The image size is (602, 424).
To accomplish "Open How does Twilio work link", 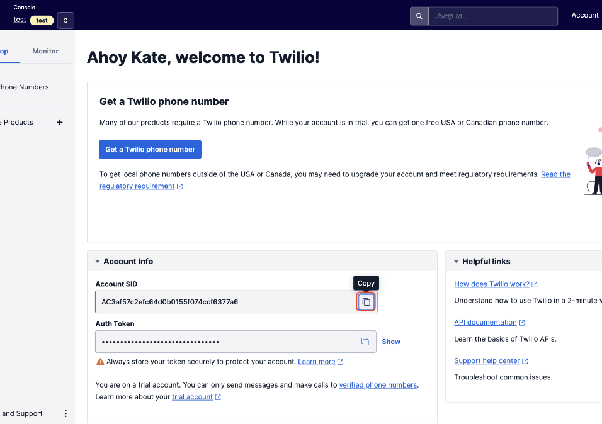I will coord(493,284).
